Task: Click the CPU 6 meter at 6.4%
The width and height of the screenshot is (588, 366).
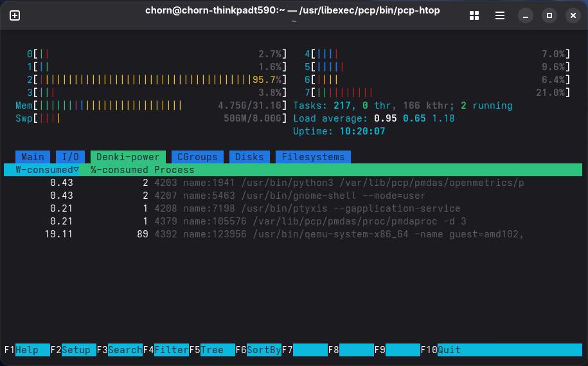Action: click(x=437, y=80)
